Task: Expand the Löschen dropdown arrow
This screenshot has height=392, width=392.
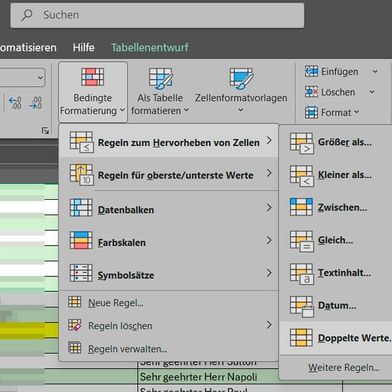Action: pos(372,92)
